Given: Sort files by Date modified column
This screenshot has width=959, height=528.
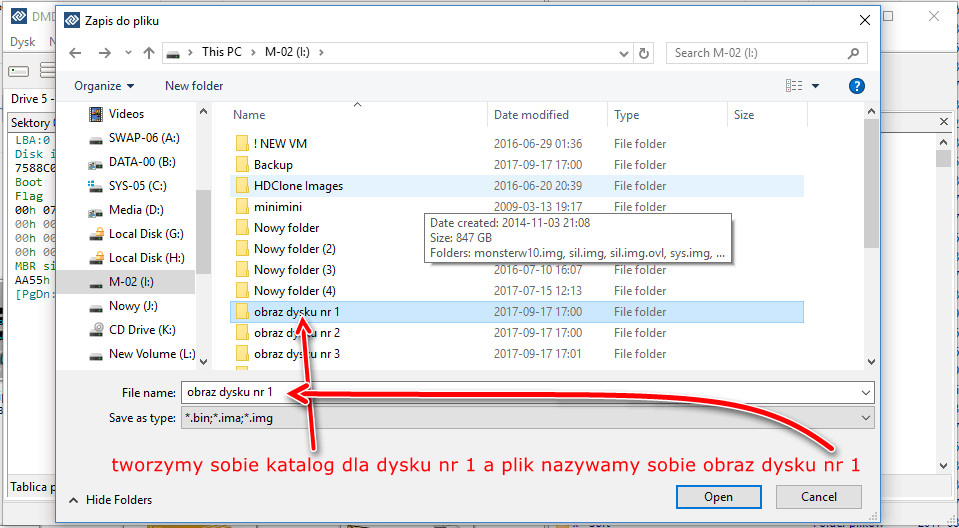Looking at the screenshot, I should 531,115.
